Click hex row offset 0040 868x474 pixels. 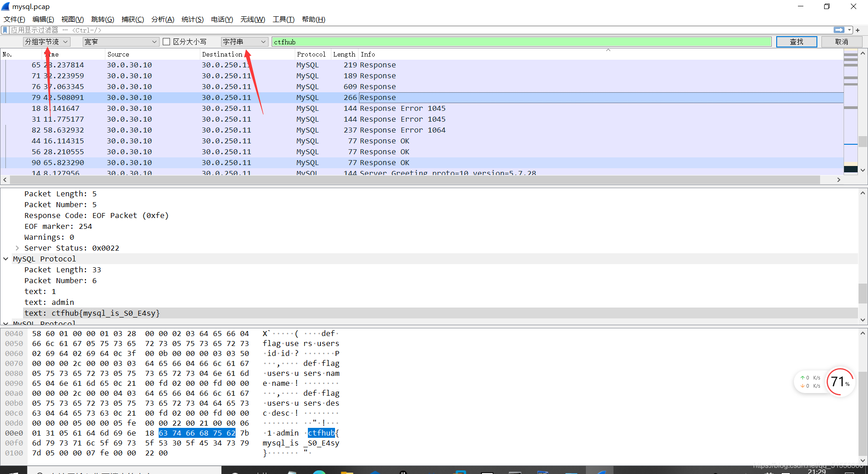14,334
